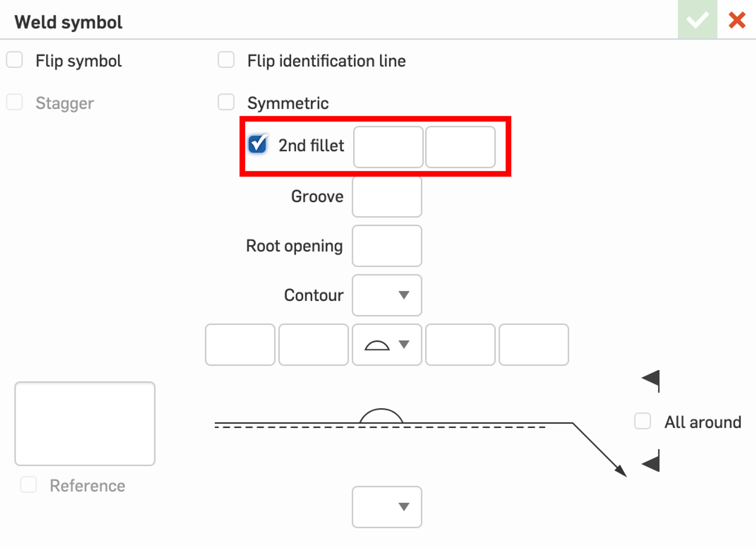Image resolution: width=756 pixels, height=549 pixels.
Task: Enable the Flip symbol checkbox
Action: pos(15,60)
